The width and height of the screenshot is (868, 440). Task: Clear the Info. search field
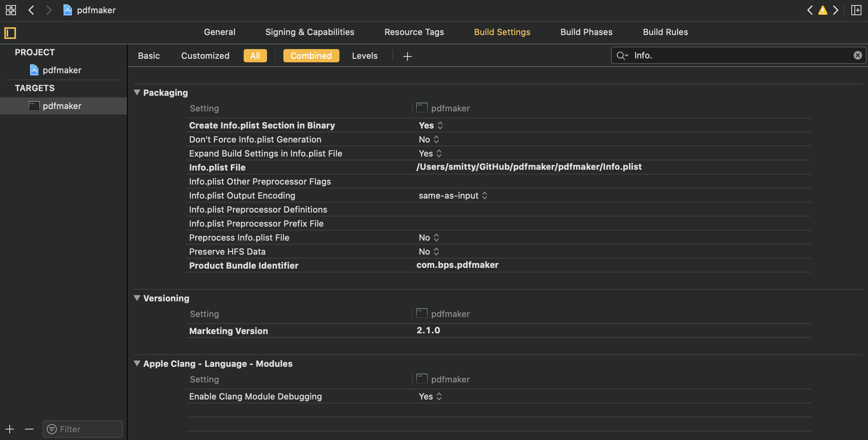pos(857,55)
